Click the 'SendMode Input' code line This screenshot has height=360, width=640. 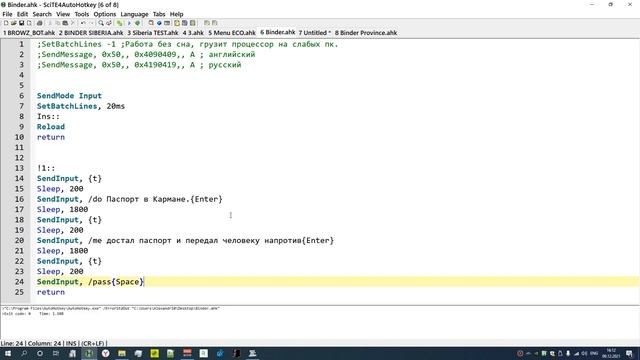[x=69, y=96]
